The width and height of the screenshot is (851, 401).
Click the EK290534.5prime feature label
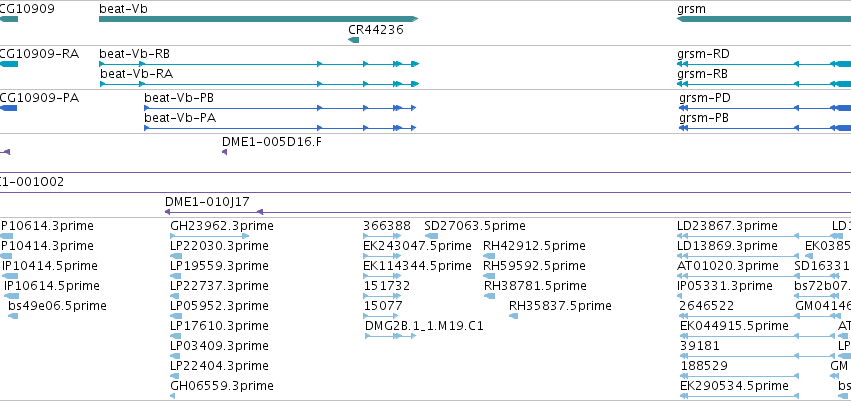click(x=734, y=386)
